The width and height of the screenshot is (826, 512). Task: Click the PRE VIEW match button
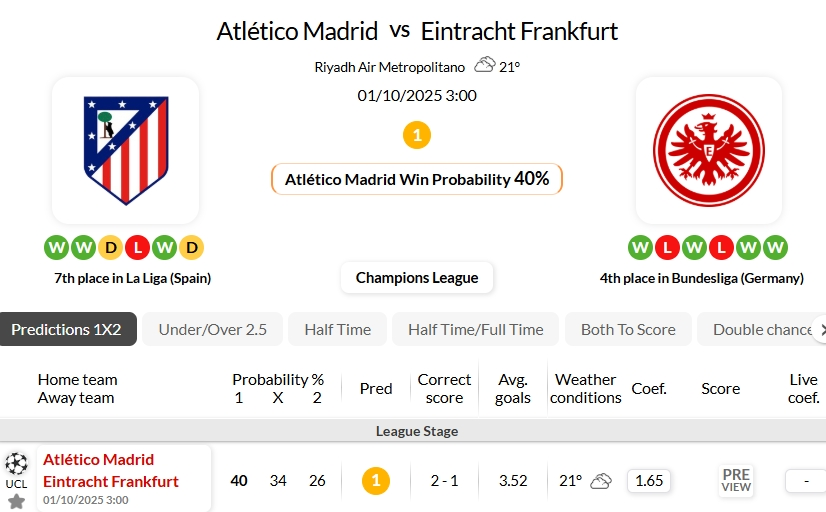point(736,481)
